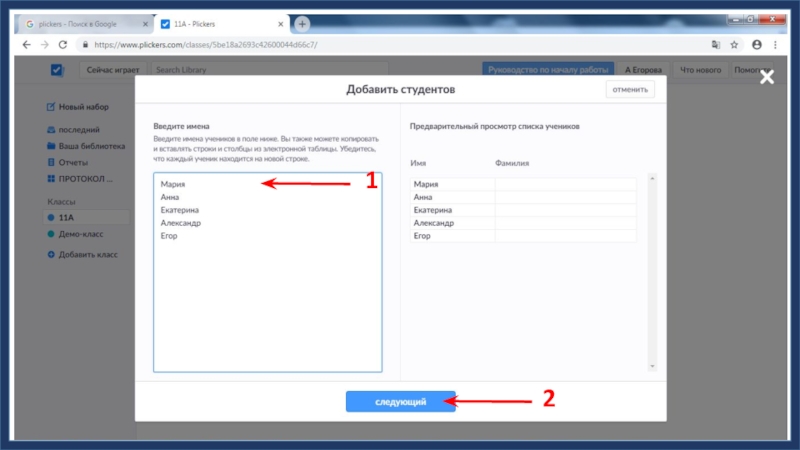Click the address bar URL

[x=210, y=45]
